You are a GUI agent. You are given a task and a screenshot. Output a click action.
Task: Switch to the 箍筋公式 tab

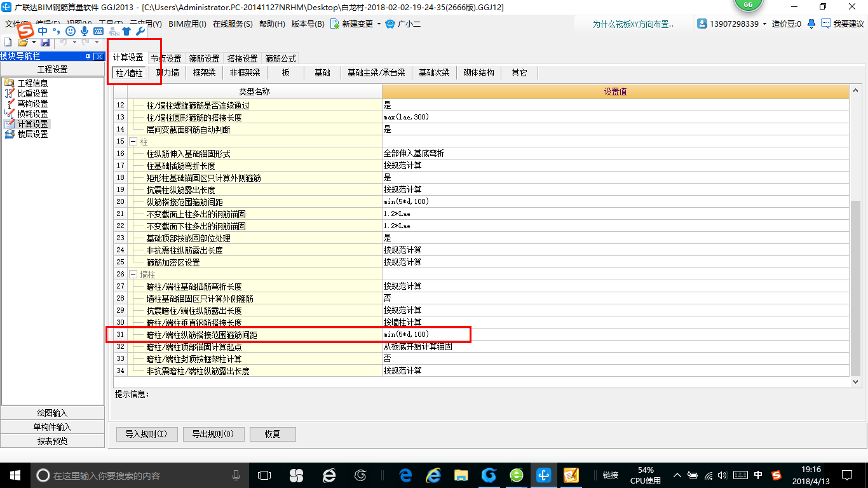[280, 58]
